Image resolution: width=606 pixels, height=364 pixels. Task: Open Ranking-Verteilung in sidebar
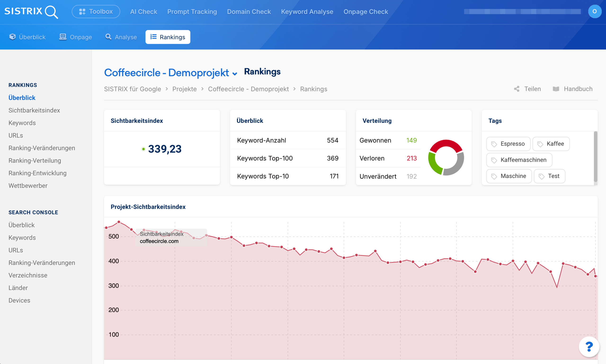[35, 160]
